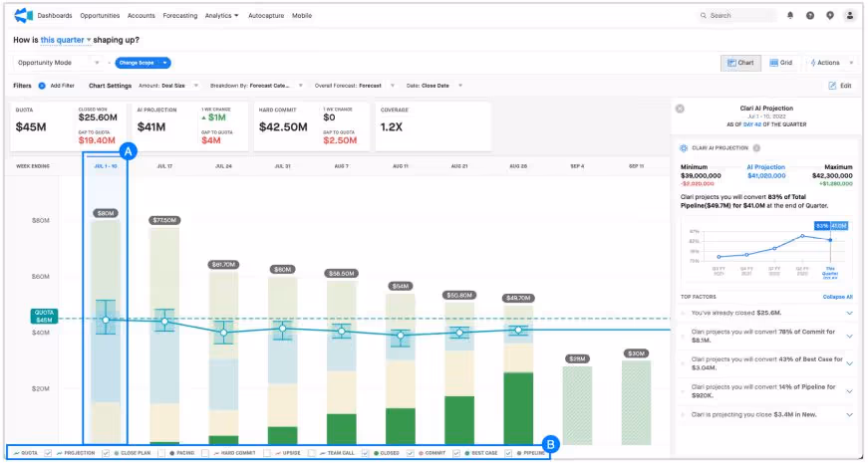Select the AUG 28 week column header

tap(518, 166)
